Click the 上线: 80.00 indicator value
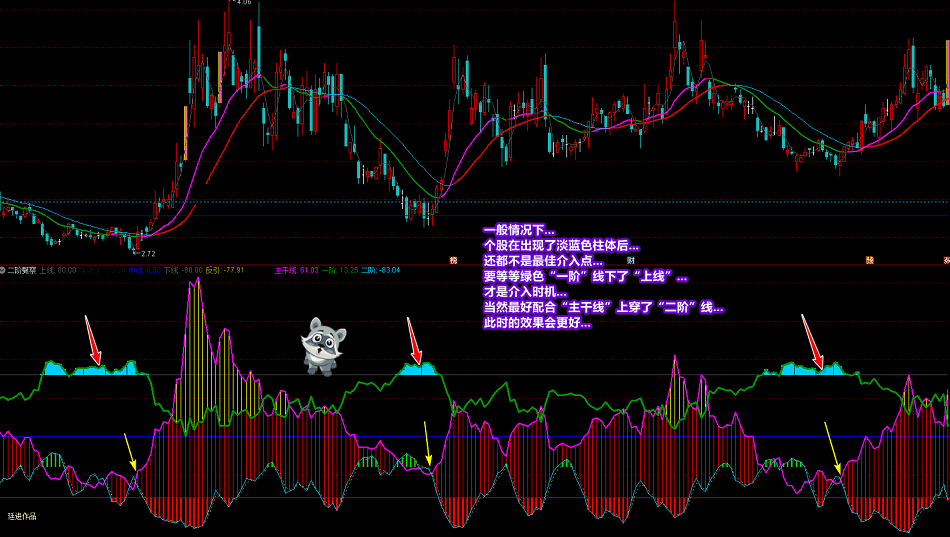Viewport: 950px width, 537px height. [x=58, y=270]
